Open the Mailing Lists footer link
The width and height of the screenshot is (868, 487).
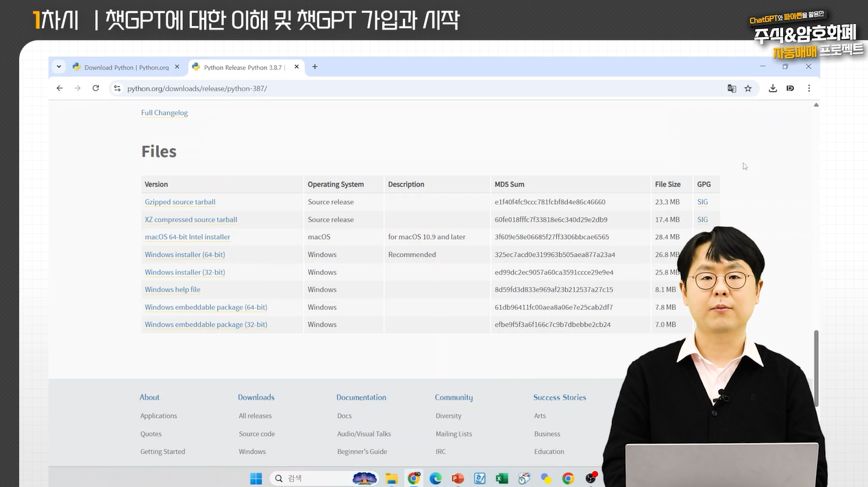click(454, 434)
